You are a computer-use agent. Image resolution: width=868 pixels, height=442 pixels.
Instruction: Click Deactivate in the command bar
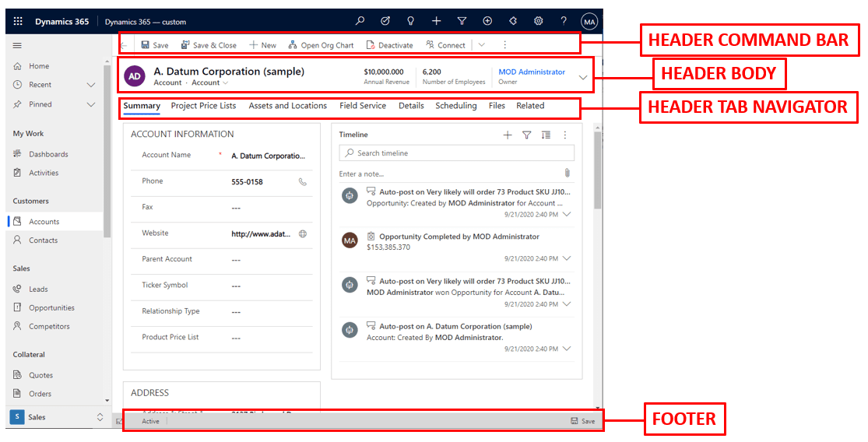tap(390, 45)
